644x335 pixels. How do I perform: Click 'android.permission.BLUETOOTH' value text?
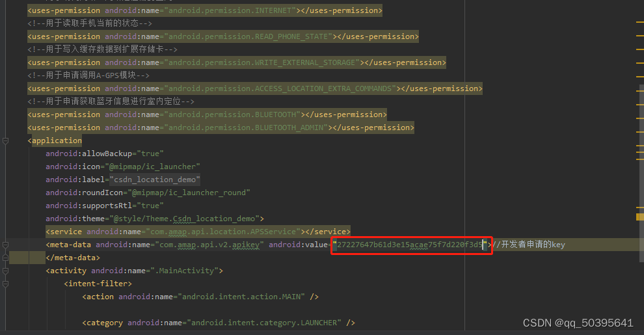click(232, 114)
